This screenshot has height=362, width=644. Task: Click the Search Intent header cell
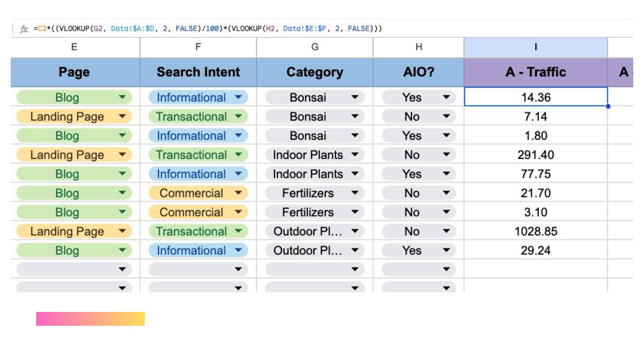[198, 72]
